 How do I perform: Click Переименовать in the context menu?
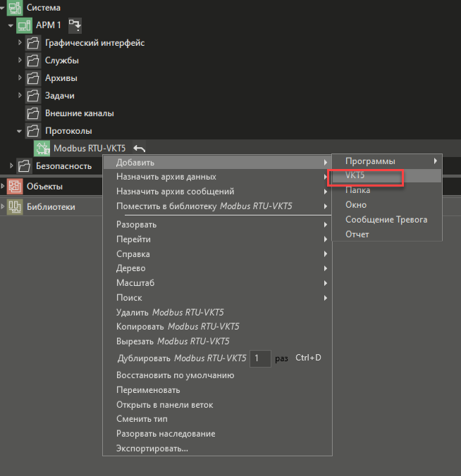pos(148,390)
